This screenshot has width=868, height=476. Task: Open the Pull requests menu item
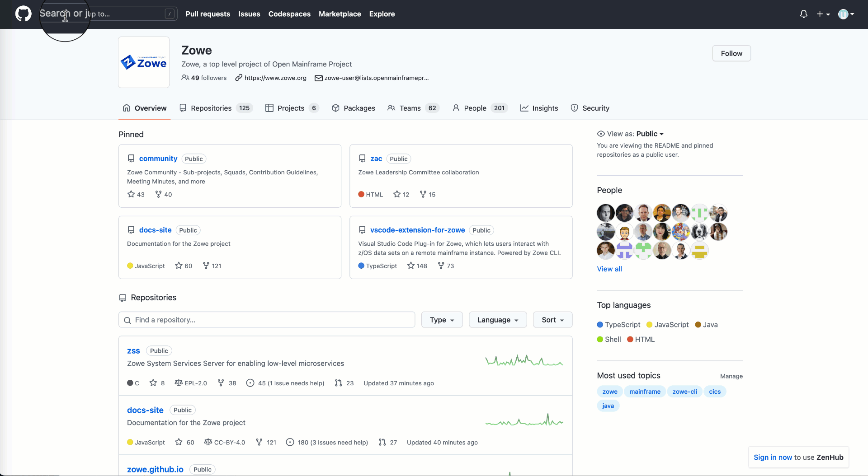tap(208, 14)
